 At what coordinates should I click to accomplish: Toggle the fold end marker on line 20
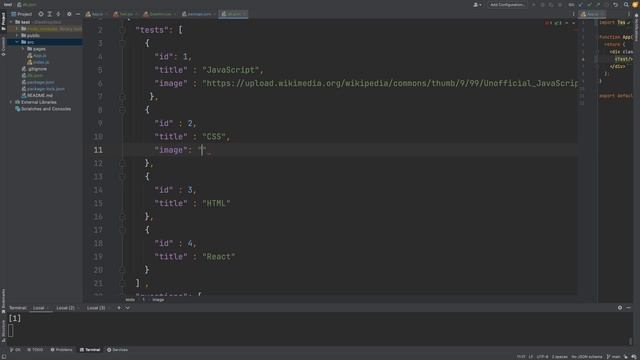click(122, 270)
